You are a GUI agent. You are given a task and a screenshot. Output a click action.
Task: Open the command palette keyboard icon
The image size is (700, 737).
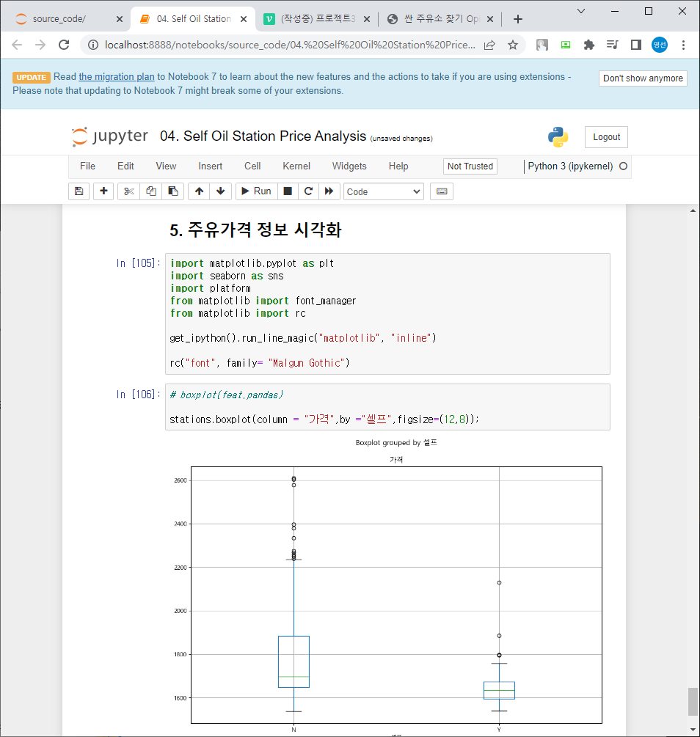tap(442, 191)
